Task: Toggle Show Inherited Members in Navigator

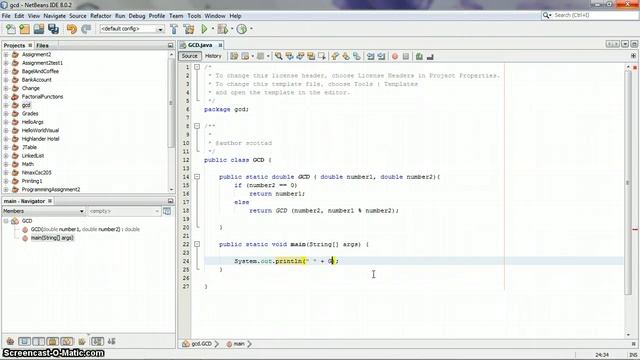Action: pyautogui.click(x=10, y=341)
